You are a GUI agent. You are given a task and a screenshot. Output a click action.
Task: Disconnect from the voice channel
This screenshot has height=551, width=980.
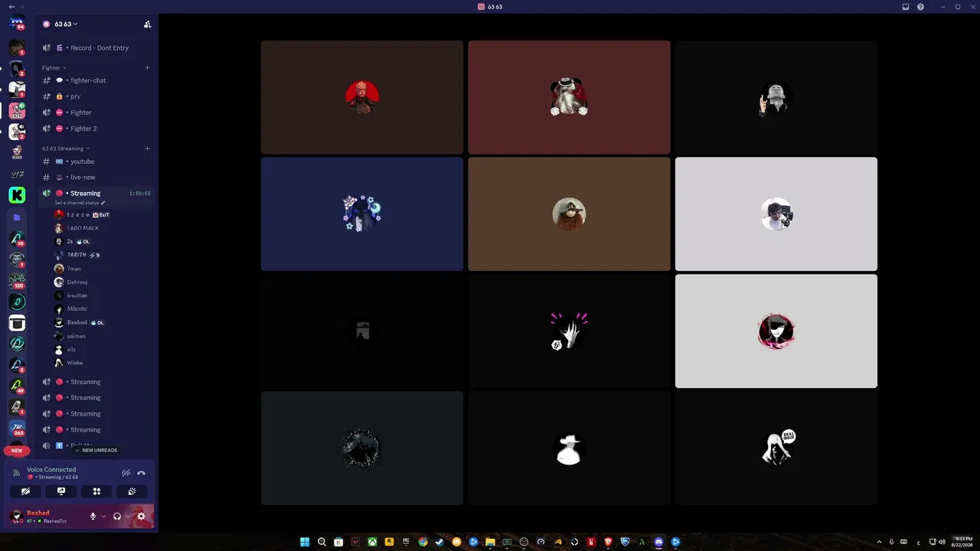(142, 473)
